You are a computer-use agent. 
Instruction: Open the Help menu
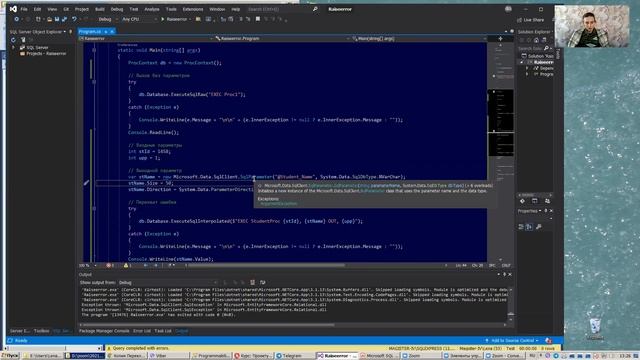[x=236, y=9]
